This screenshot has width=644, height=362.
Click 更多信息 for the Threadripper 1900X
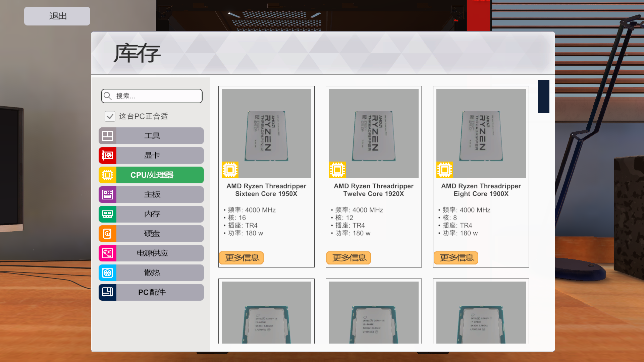click(455, 258)
